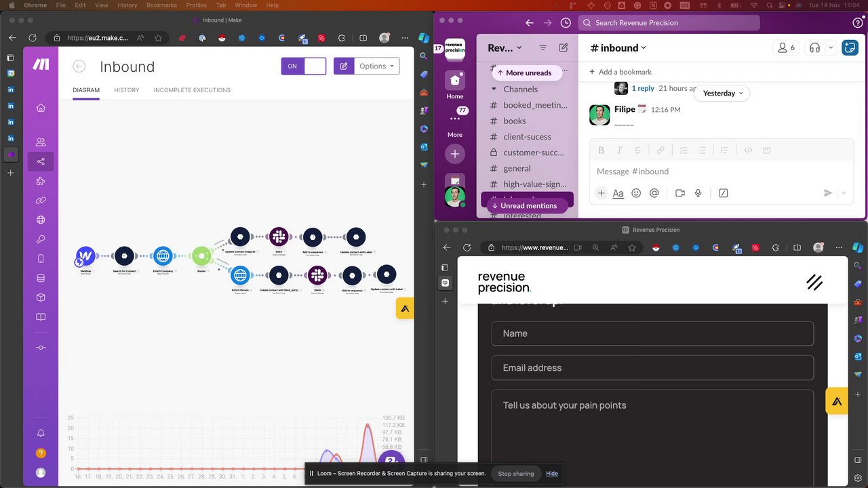Select the DIAGRAM tab in Make

click(86, 90)
